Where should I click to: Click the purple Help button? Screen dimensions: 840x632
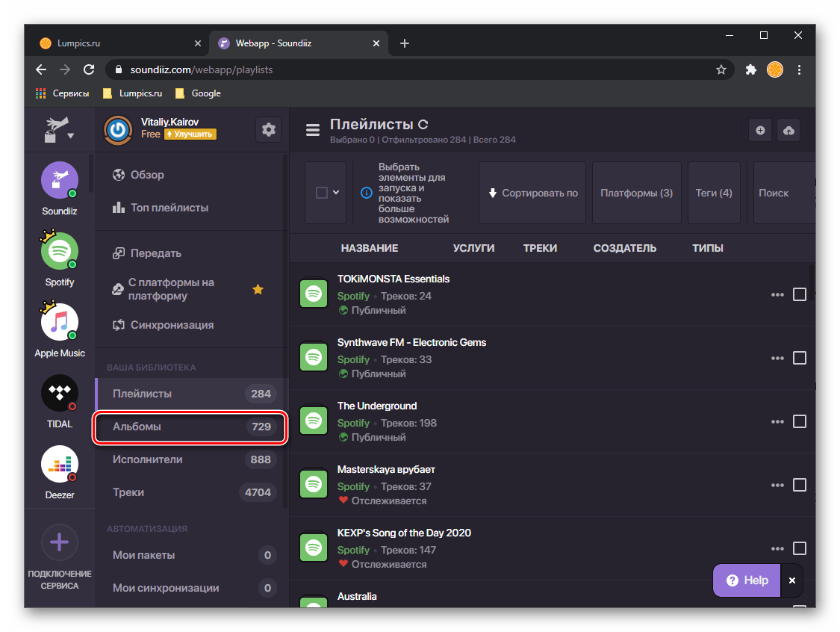pyautogui.click(x=747, y=580)
